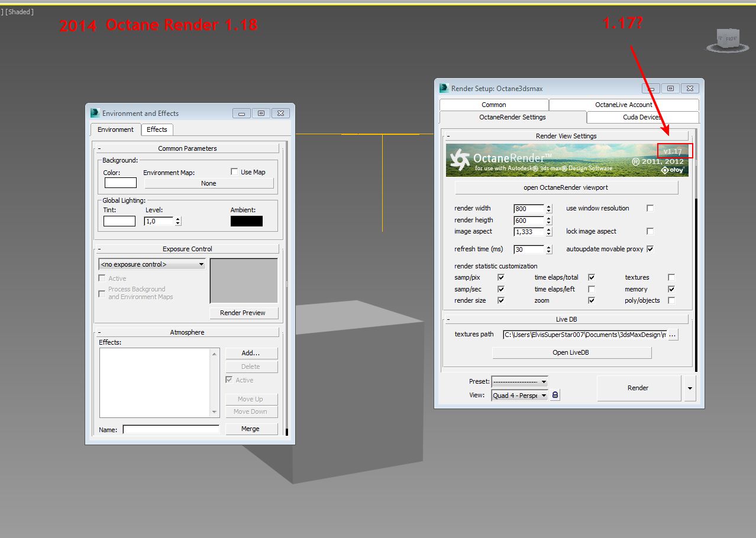This screenshot has width=756, height=538.
Task: Click open OctaneRender viewport button
Action: [x=566, y=187]
